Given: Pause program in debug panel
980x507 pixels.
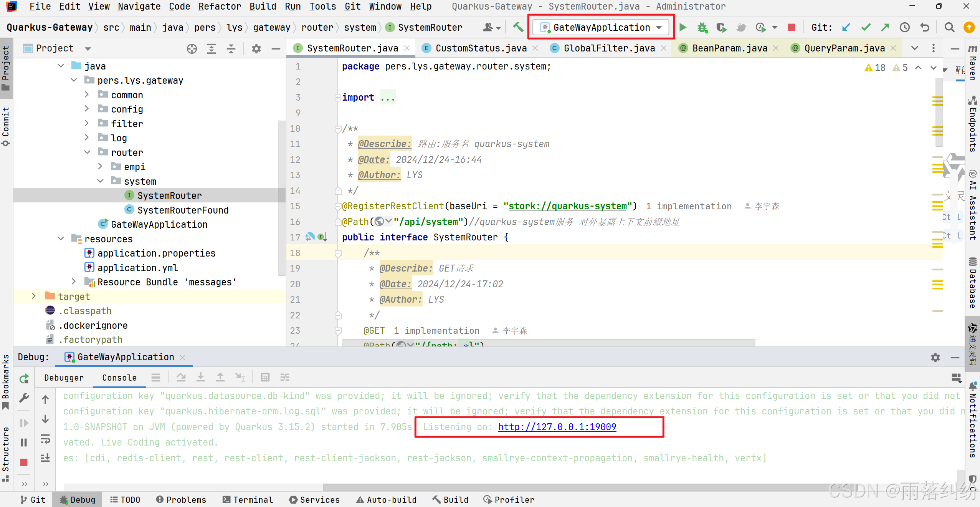Looking at the screenshot, I should [x=24, y=442].
